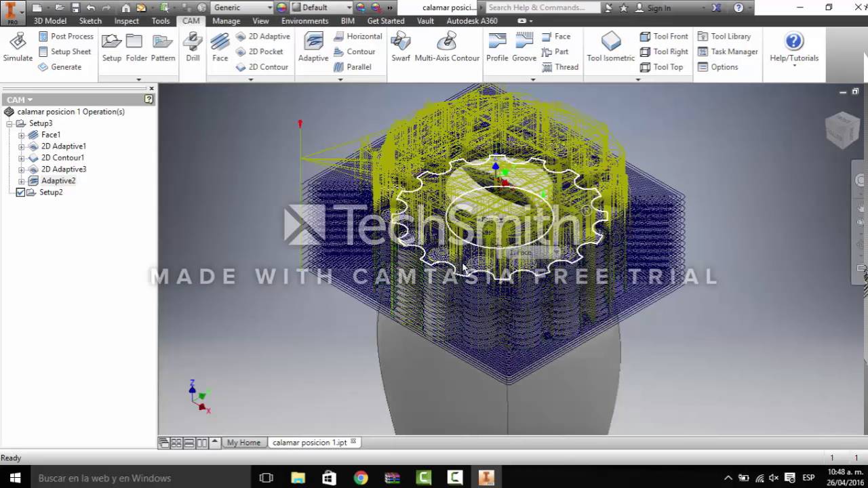Expand the 2D Adaptive1 node
The image size is (868, 488).
21,147
